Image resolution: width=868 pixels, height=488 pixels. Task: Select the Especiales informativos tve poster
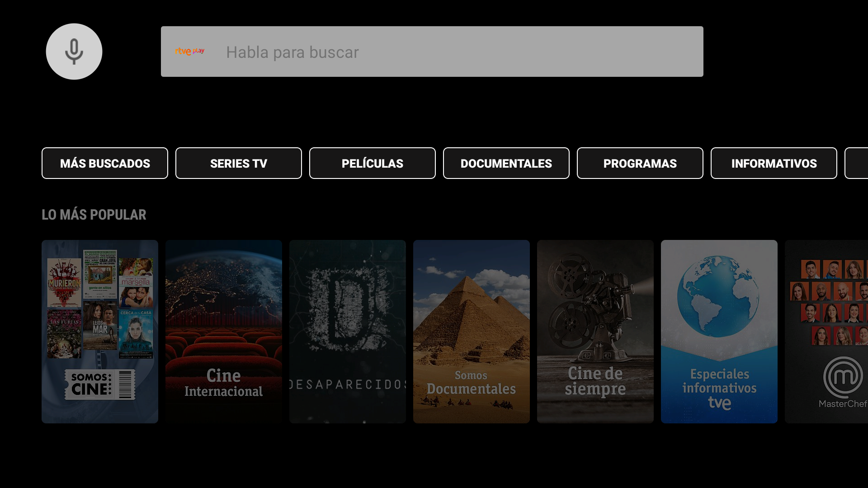pyautogui.click(x=719, y=332)
